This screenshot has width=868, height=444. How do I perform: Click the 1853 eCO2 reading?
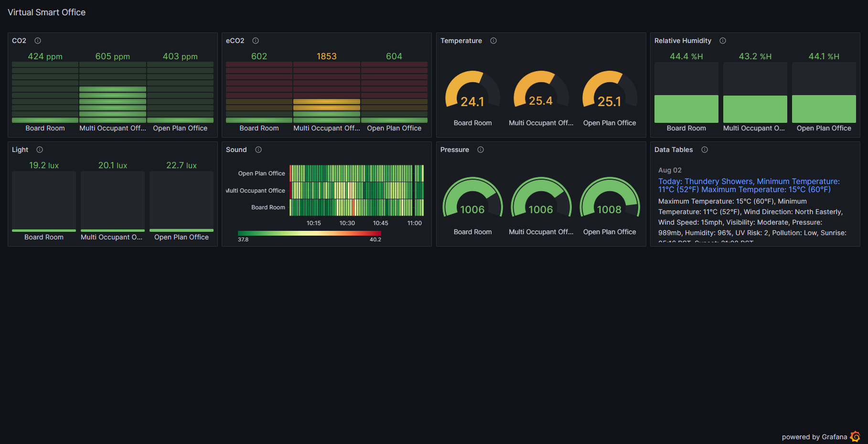click(x=327, y=56)
